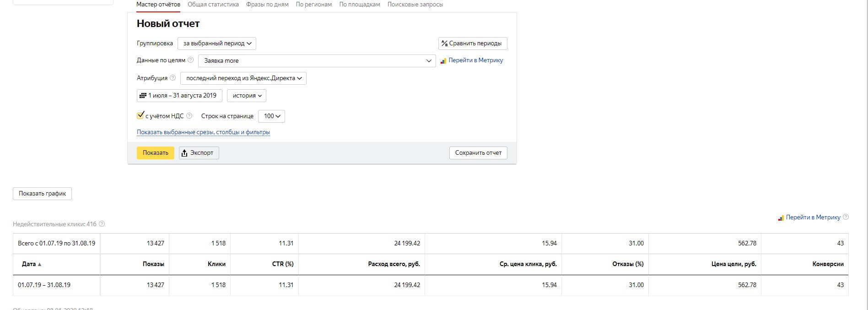
Task: Expand the Заявка more goals dropdown
Action: [316, 60]
